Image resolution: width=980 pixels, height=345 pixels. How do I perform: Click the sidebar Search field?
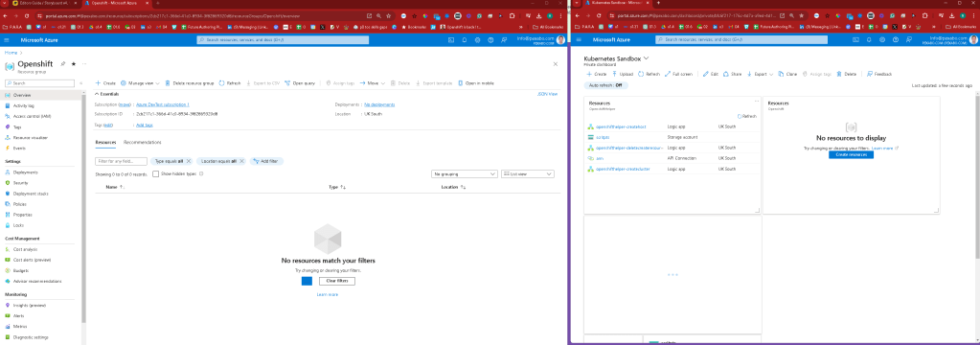(40, 82)
